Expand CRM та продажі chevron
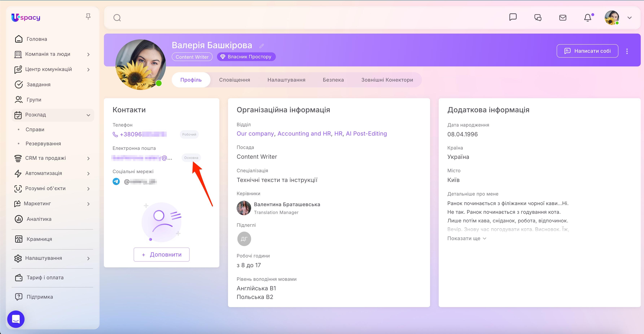This screenshot has width=644, height=334. [x=88, y=158]
